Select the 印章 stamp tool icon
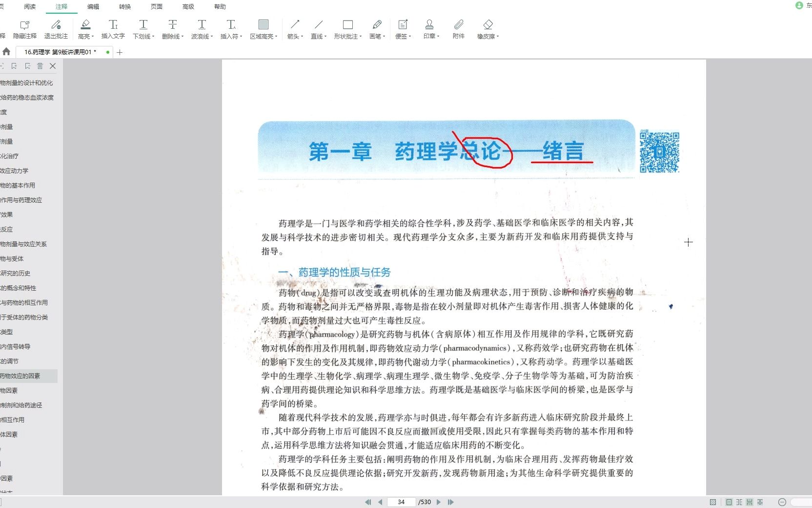 (x=429, y=25)
